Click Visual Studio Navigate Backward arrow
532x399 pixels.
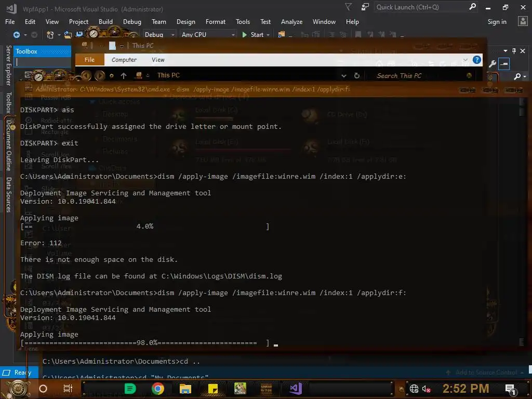tap(16, 35)
